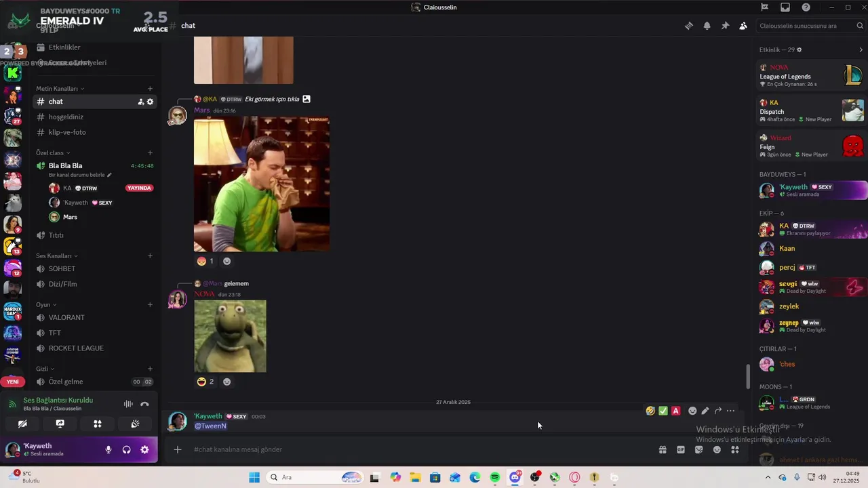This screenshot has width=868, height=488.
Task: Open the Threads icon in channel header
Action: tap(689, 26)
